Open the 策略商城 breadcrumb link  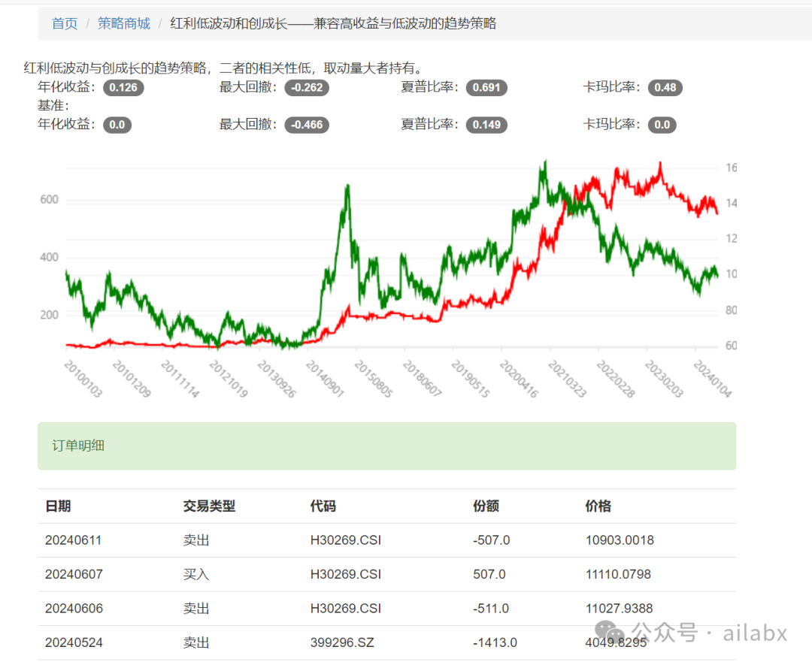(x=123, y=23)
